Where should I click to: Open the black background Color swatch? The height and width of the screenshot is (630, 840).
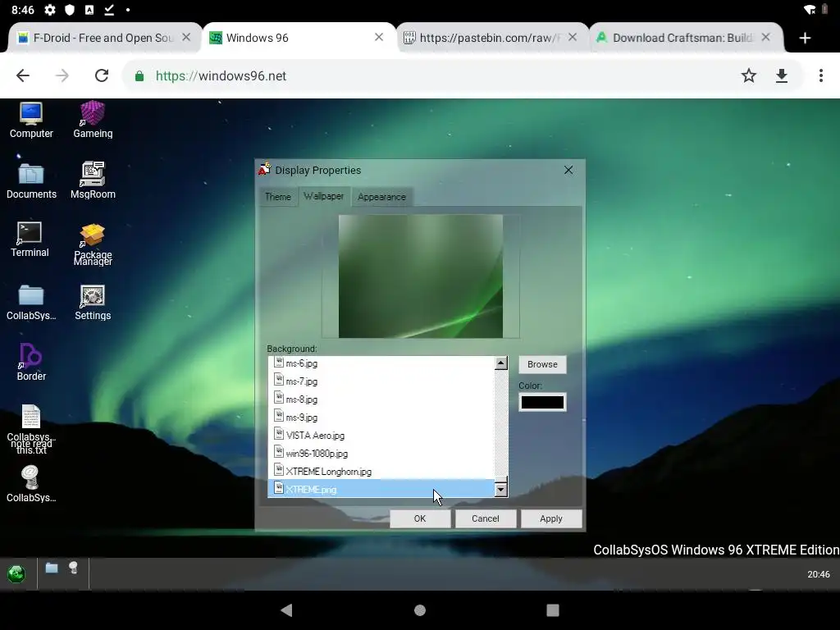[542, 402]
